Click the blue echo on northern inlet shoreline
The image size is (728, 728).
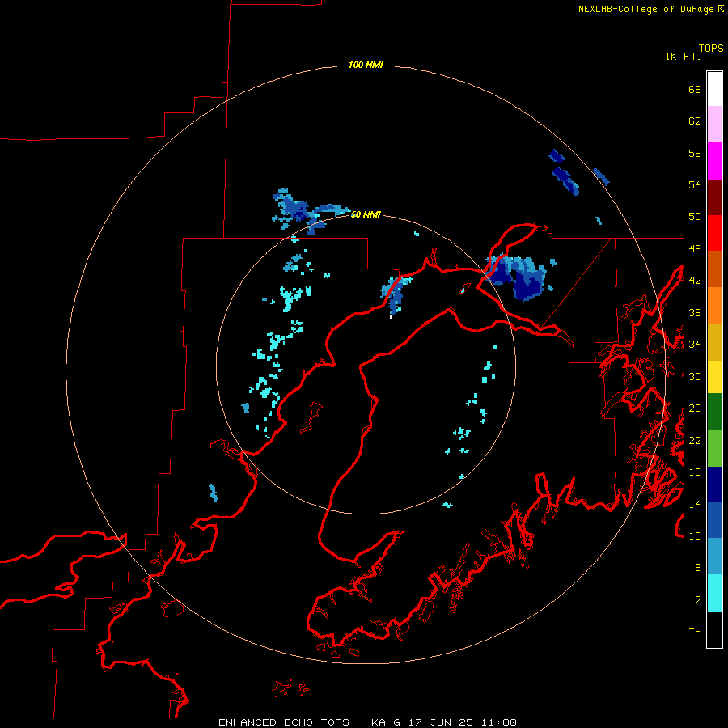395,295
